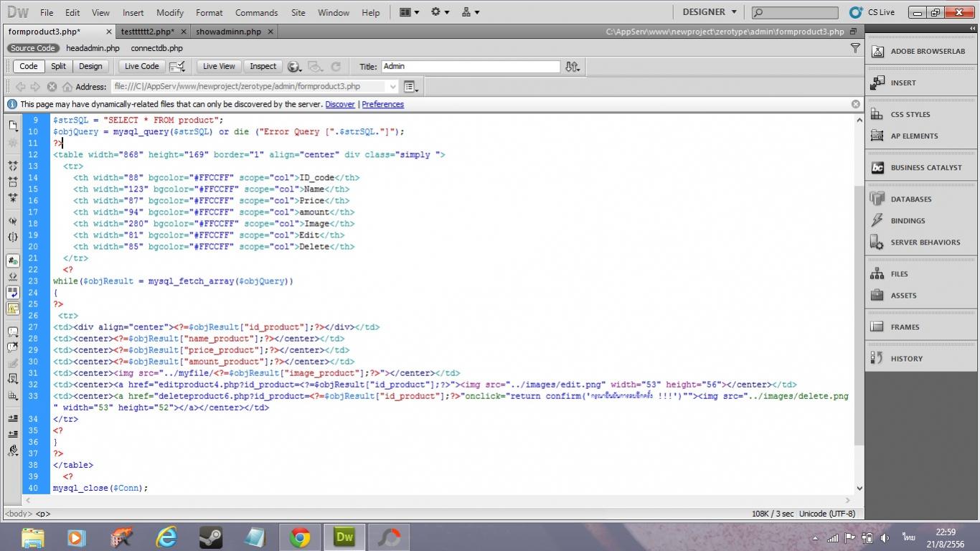Click the browser Home icon beside Address

pos(67,86)
